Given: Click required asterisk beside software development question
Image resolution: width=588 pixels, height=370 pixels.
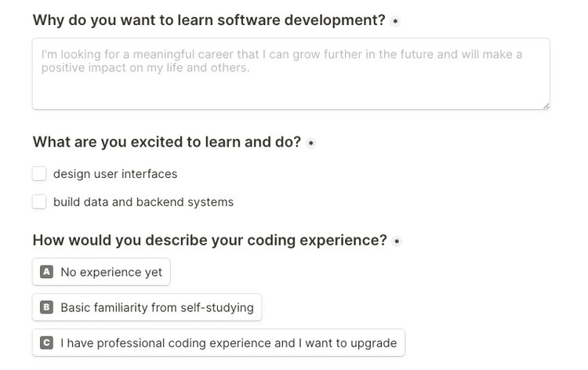Looking at the screenshot, I should point(395,21).
